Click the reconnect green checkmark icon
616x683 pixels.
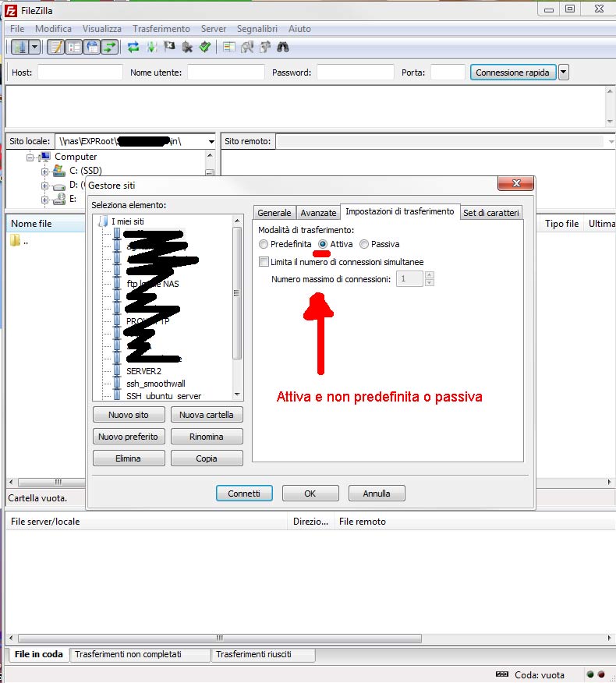coord(205,47)
